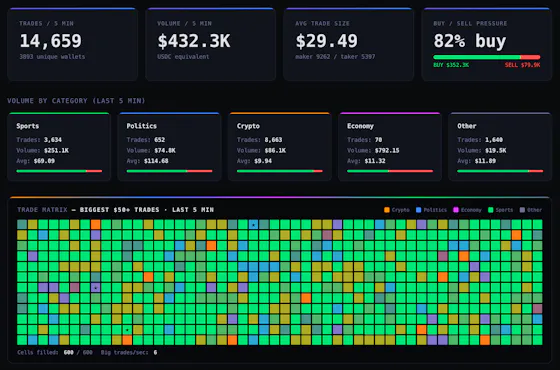The image size is (560, 370).
Task: Open the Politics category card title
Action: tap(141, 126)
